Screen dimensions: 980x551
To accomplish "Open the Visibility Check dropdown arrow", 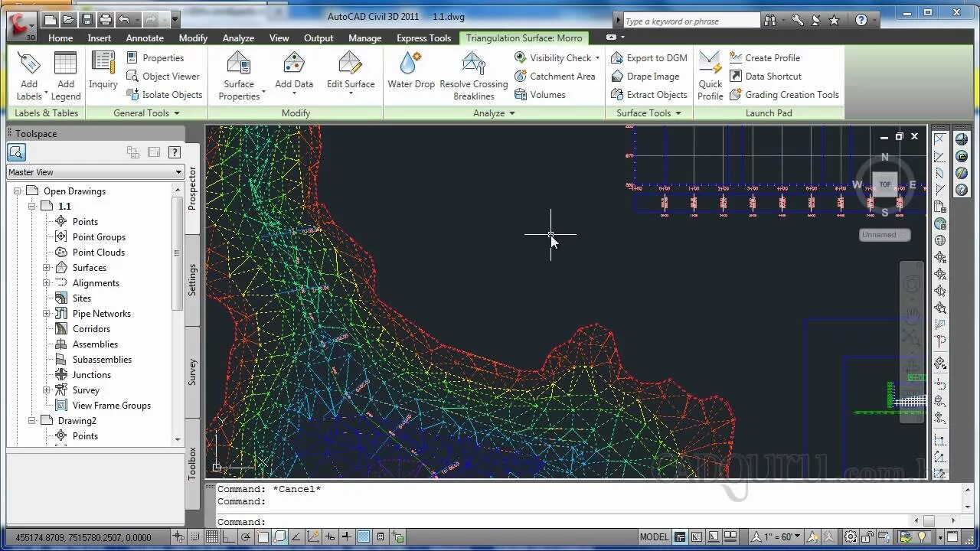I will click(x=597, y=58).
